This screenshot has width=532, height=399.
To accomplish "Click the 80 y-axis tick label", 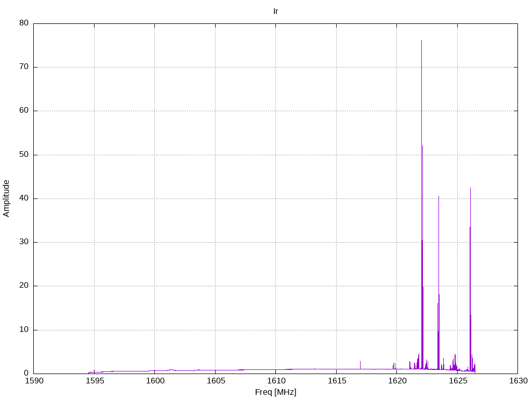I will pyautogui.click(x=24, y=23).
